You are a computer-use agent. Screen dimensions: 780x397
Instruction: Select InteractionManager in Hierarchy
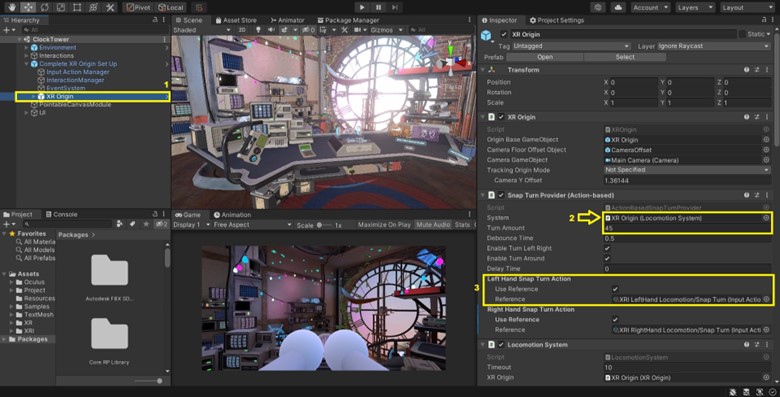pos(71,80)
